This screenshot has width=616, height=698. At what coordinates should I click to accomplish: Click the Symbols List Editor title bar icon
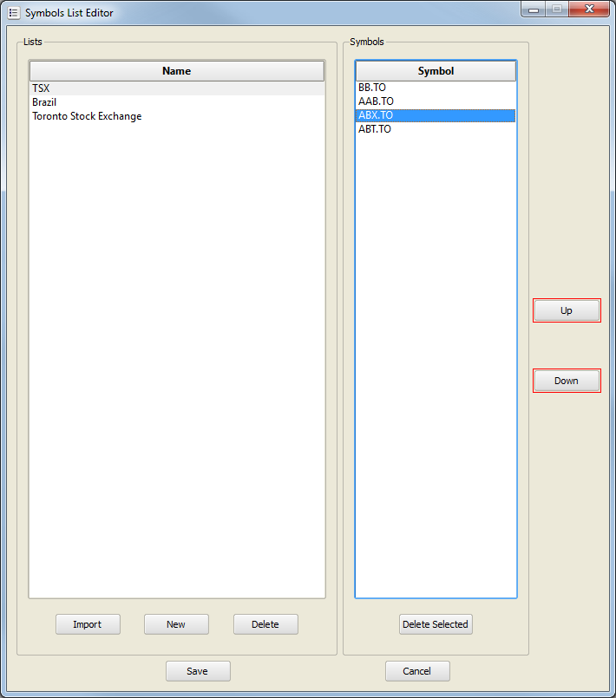(x=13, y=13)
